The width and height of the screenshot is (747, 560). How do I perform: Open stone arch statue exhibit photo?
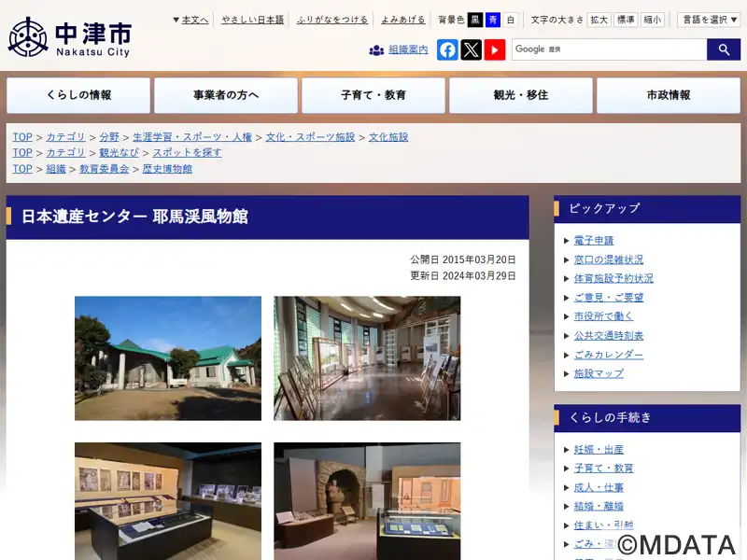(367, 501)
